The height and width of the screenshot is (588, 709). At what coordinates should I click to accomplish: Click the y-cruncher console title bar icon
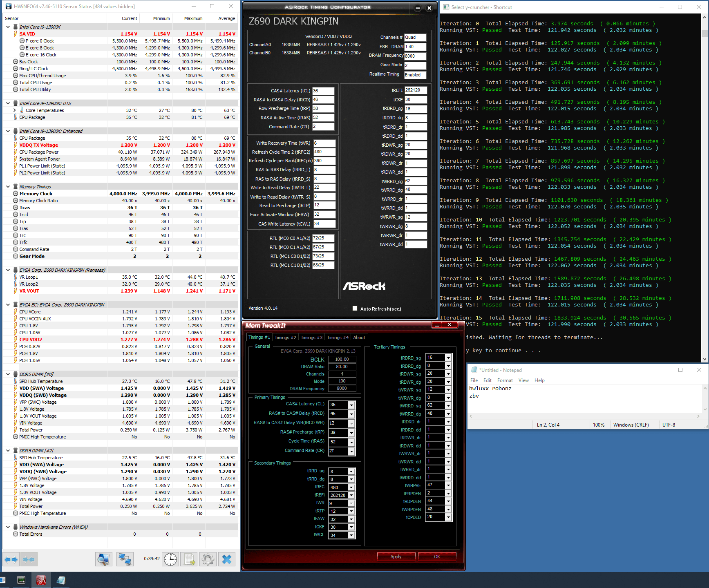(x=446, y=7)
